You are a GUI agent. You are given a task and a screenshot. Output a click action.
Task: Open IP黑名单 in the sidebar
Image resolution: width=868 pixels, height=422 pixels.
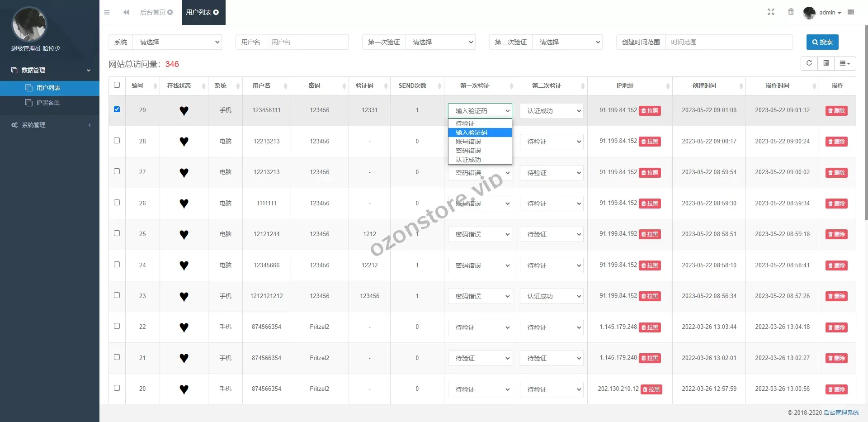48,103
